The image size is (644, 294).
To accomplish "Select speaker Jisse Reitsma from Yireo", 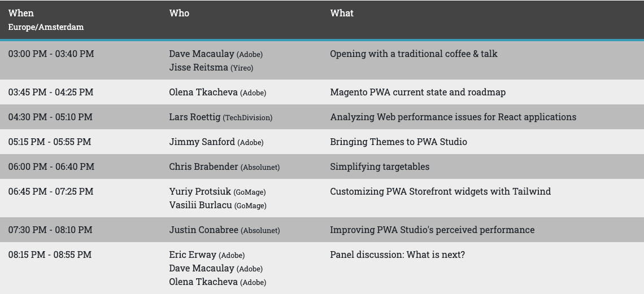I will pos(198,68).
